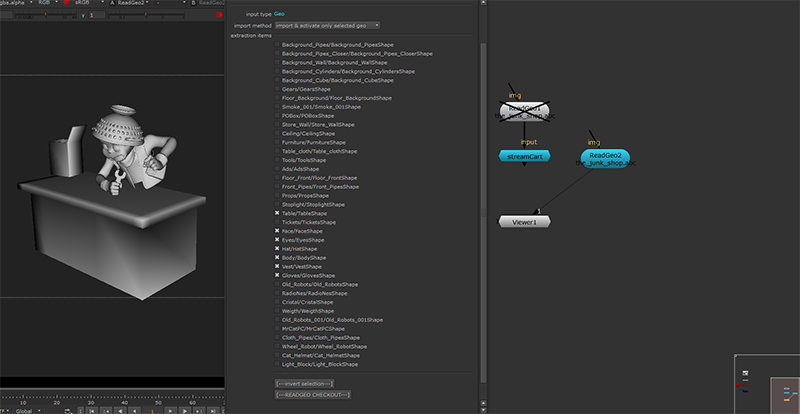The height and width of the screenshot is (414, 800).
Task: Uncheck Table/TableShape extraction item
Action: click(x=277, y=213)
